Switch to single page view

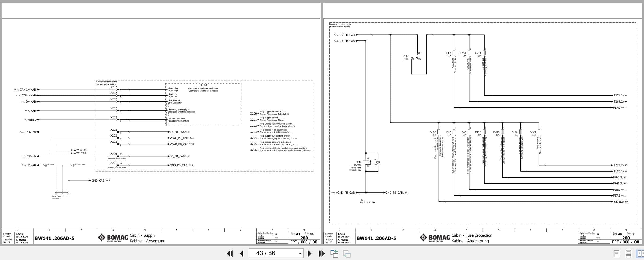616,254
